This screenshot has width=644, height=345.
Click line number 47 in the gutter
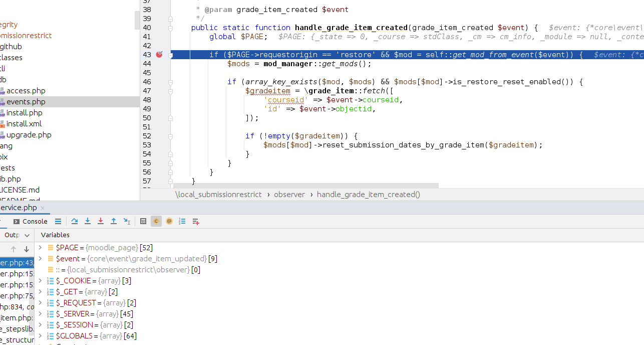click(x=147, y=91)
